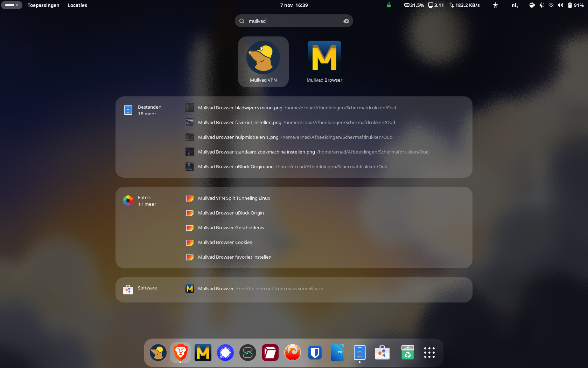Show all applications grid in dock
The width and height of the screenshot is (588, 368).
click(429, 353)
